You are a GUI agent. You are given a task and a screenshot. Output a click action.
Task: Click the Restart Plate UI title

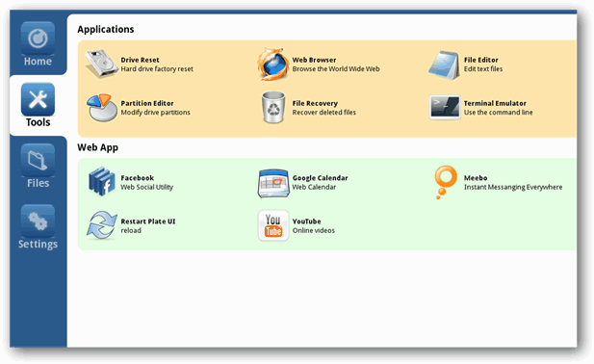tap(148, 221)
